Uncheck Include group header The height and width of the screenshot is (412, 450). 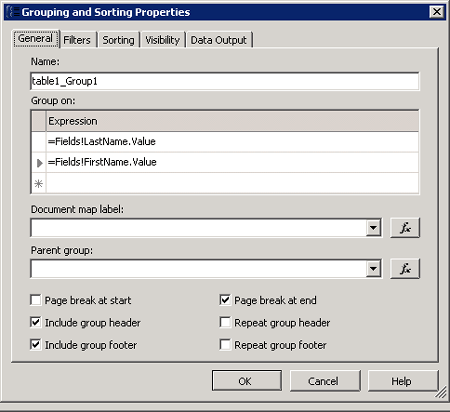pos(36,322)
